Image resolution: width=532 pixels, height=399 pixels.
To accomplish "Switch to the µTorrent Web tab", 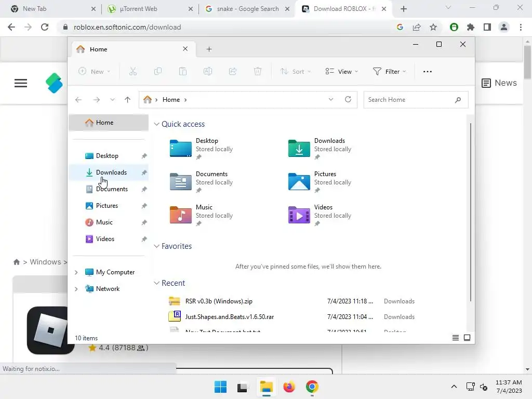I will [149, 9].
